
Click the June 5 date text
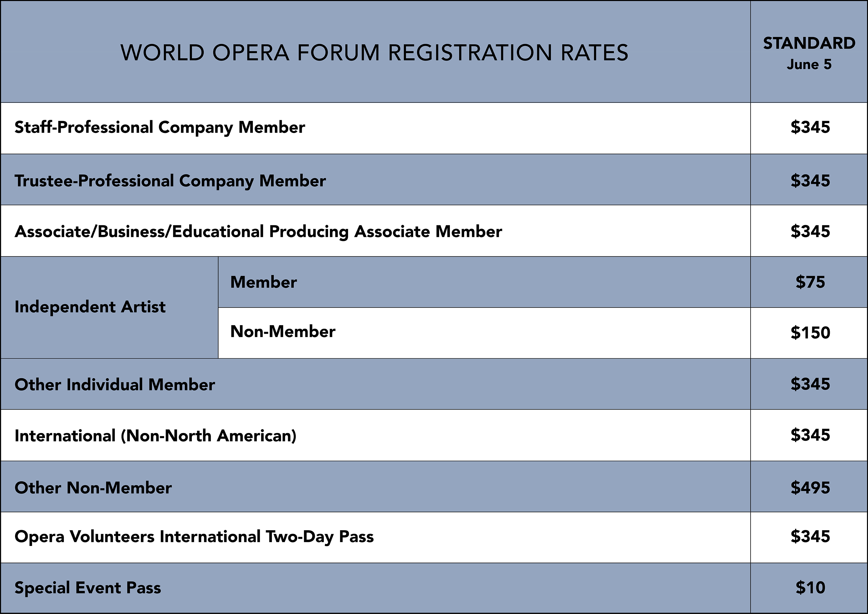pyautogui.click(x=809, y=65)
